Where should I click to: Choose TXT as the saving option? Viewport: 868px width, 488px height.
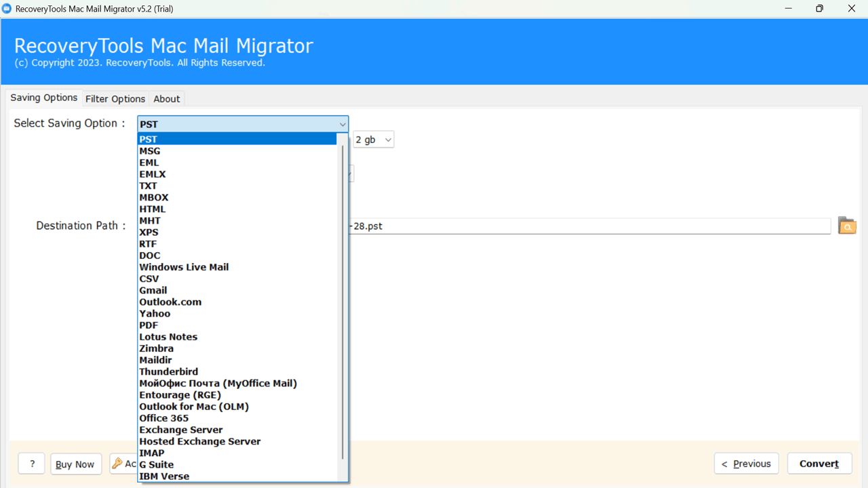click(237, 186)
